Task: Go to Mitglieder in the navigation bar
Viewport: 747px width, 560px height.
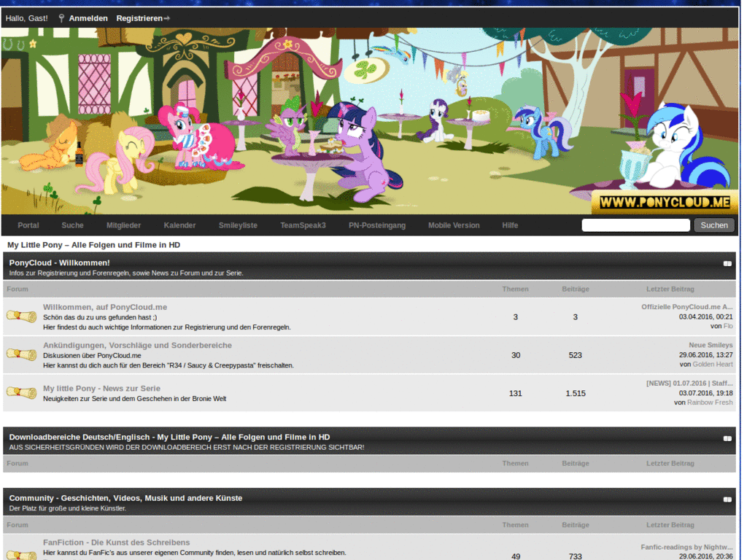Action: tap(123, 225)
